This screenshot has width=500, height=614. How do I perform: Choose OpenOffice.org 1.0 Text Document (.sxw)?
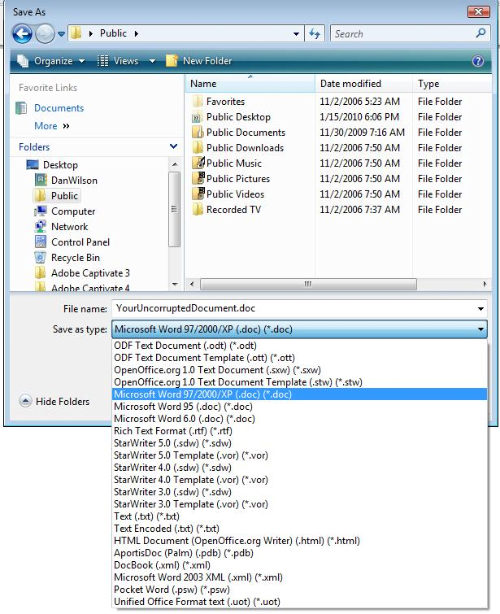(x=300, y=370)
